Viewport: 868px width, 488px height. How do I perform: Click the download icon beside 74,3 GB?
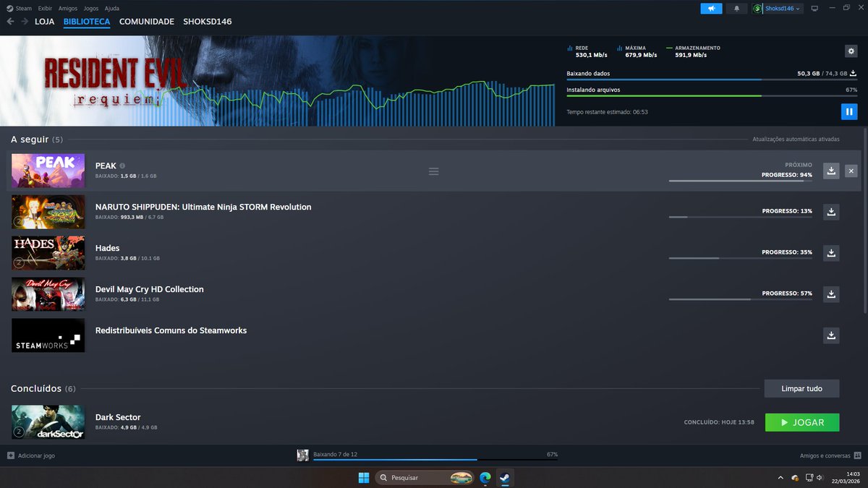pos(854,73)
